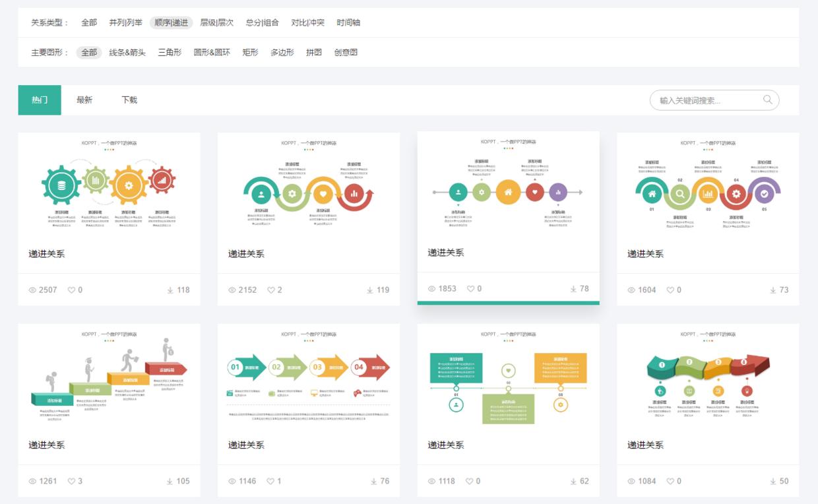
Task: Click the magnifier icon in the search box
Action: [x=768, y=100]
